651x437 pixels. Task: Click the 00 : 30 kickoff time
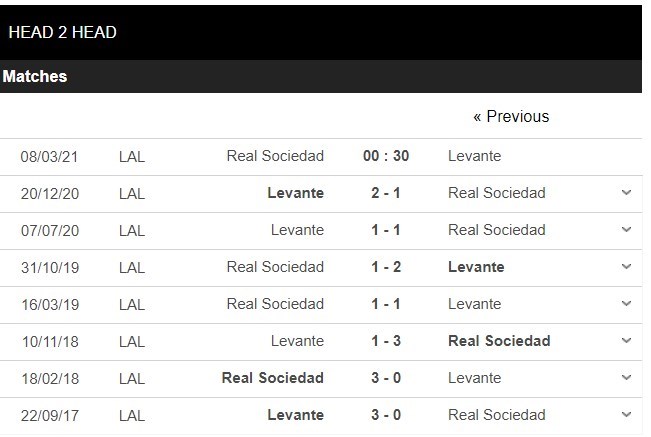[x=386, y=156]
